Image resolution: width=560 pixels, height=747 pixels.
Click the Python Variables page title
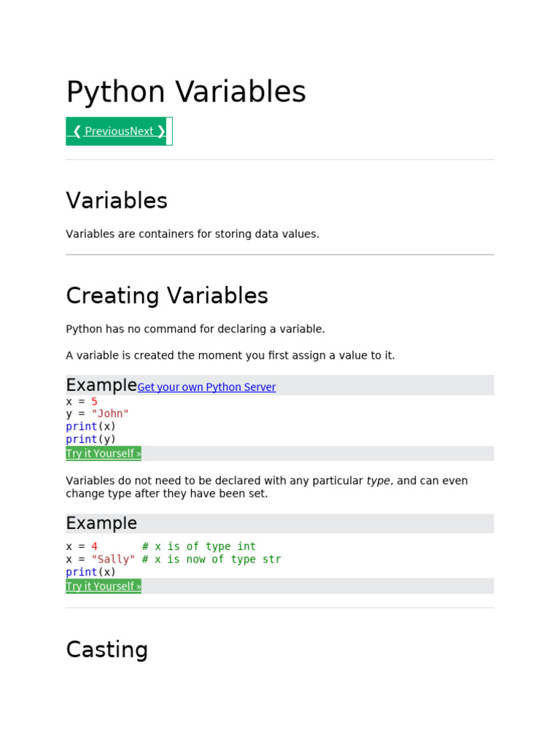186,92
